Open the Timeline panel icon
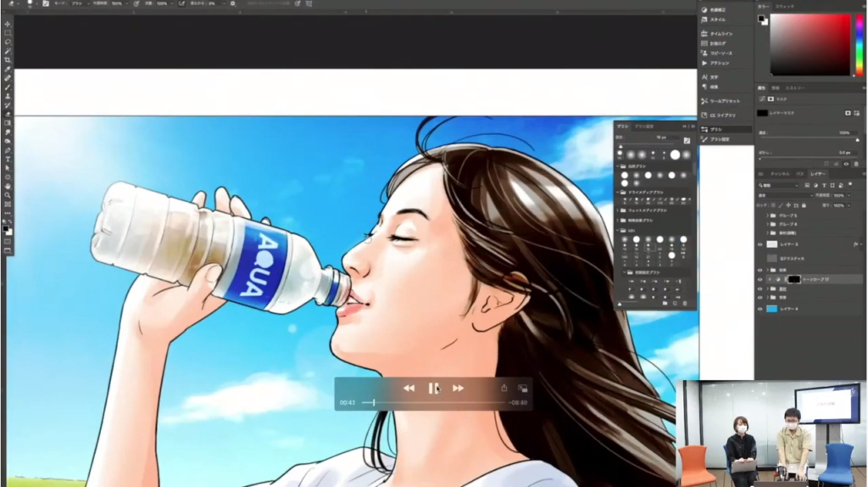The width and height of the screenshot is (868, 487). tap(704, 34)
